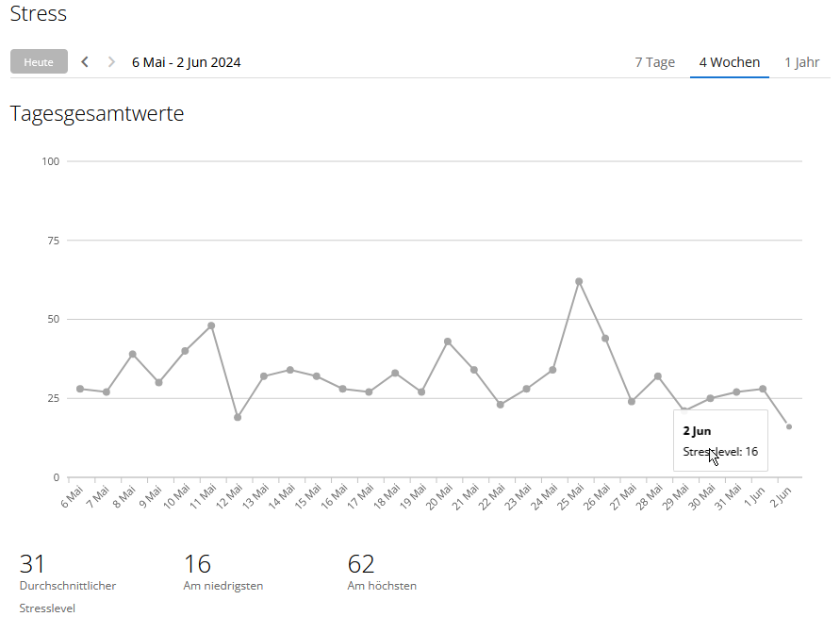Click the date range 6 Mai - 2 Jun 2024
This screenshot has height=633, width=840.
(187, 62)
